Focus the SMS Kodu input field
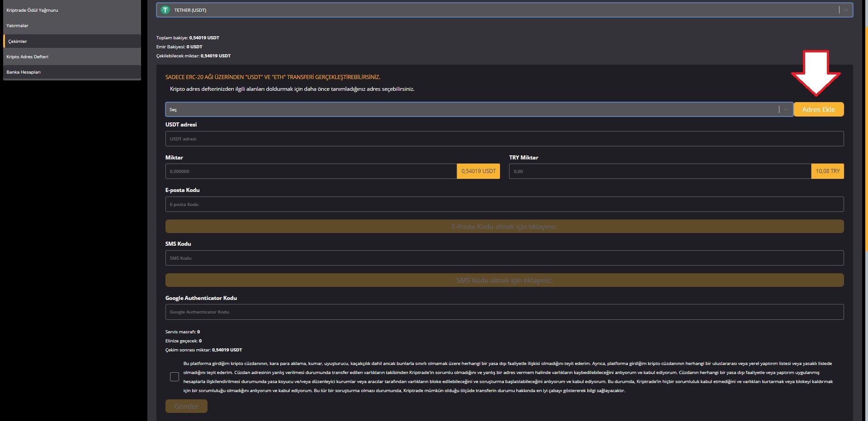868x421 pixels. 504,258
